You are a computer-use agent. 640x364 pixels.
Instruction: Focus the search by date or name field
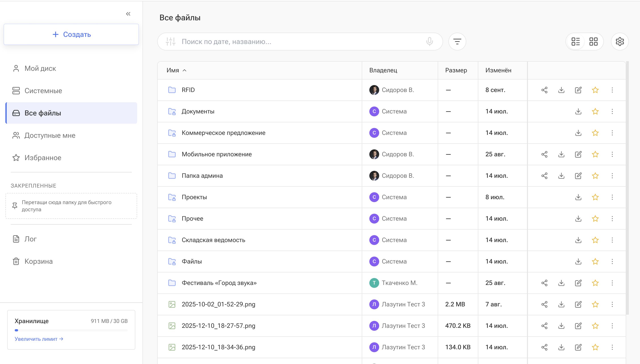coord(300,42)
